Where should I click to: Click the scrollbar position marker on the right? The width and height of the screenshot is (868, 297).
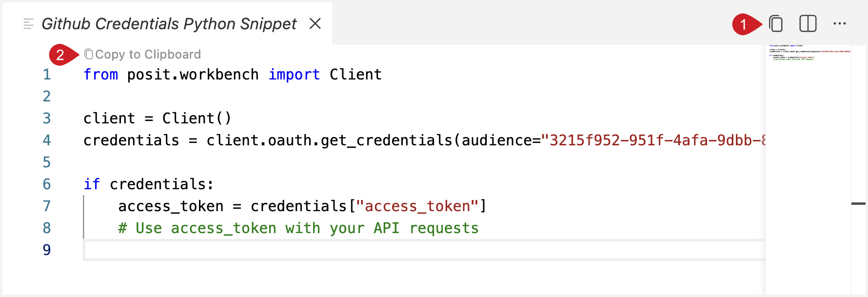point(858,203)
